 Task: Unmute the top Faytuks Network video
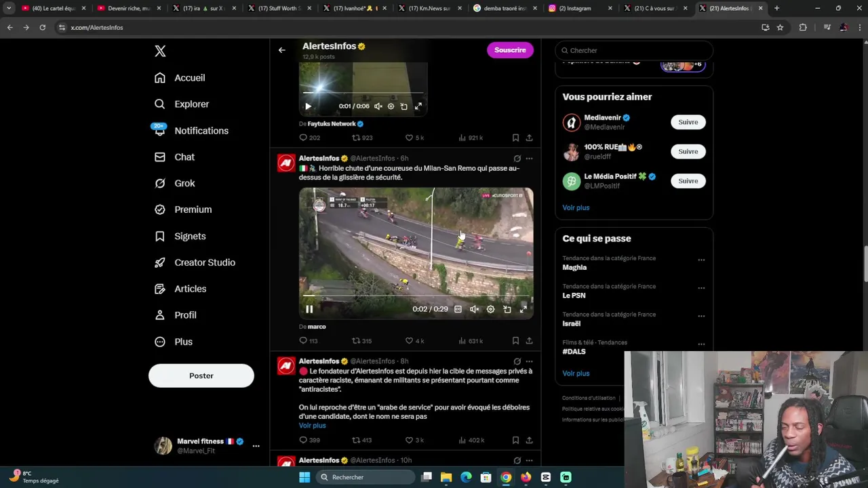pos(378,106)
